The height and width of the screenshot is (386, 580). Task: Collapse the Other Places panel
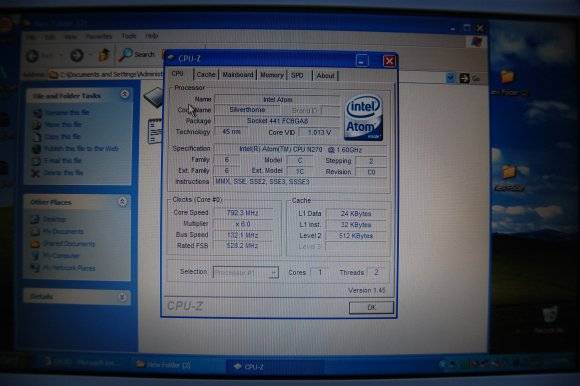(122, 202)
